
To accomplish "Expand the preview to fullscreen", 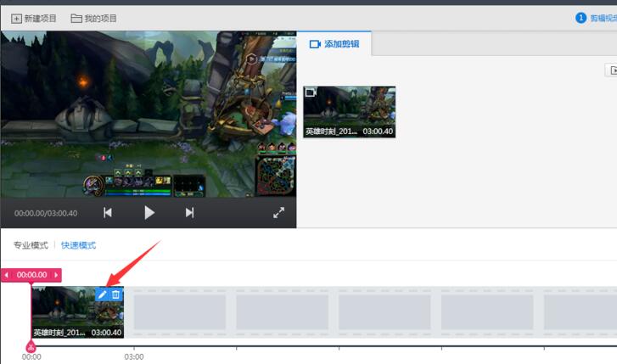I will point(278,213).
